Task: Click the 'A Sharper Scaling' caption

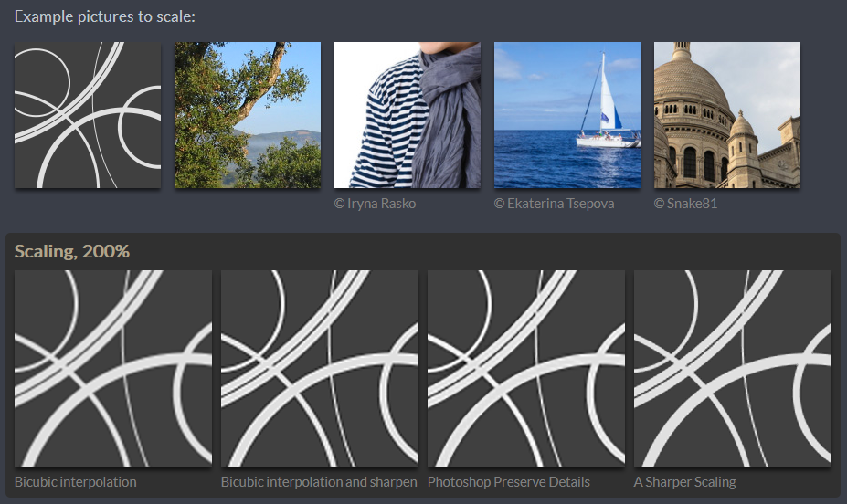Action: pos(685,482)
